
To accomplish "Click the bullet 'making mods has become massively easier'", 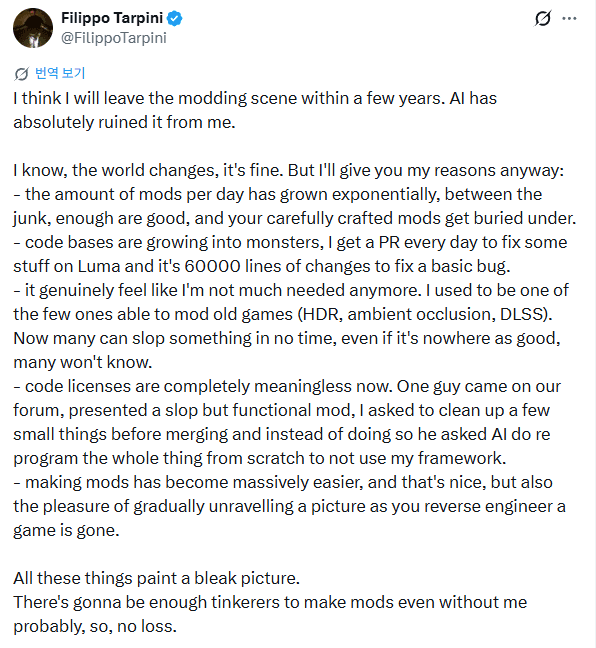I will pyautogui.click(x=283, y=482).
